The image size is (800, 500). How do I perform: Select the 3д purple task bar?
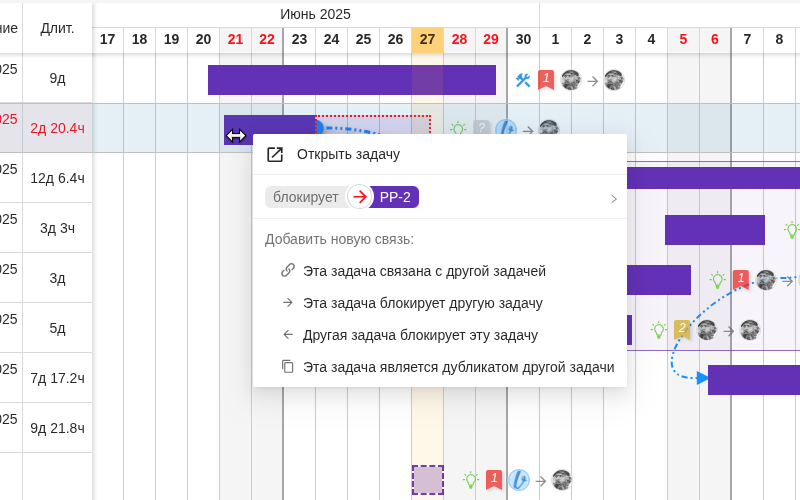click(659, 280)
